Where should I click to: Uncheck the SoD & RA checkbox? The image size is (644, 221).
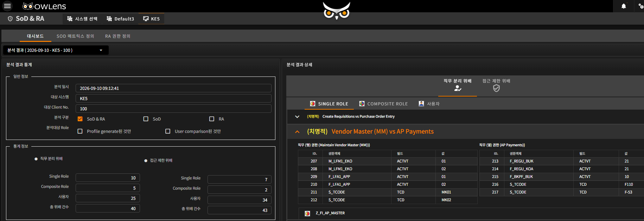coord(80,119)
